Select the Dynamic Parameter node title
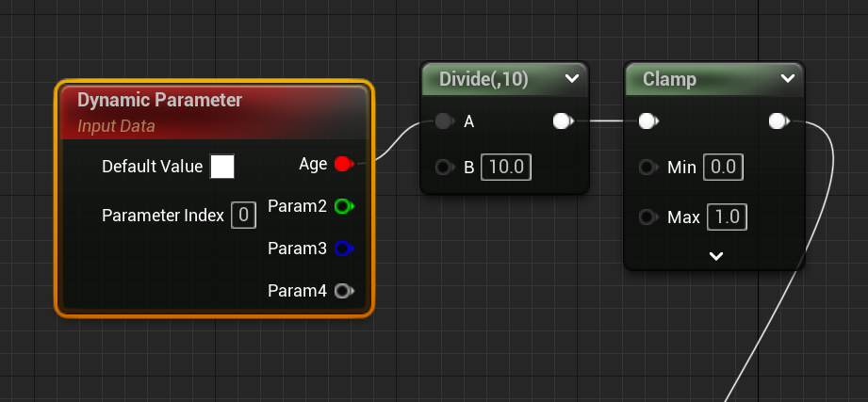Viewport: 868px width, 402px height. point(159,100)
